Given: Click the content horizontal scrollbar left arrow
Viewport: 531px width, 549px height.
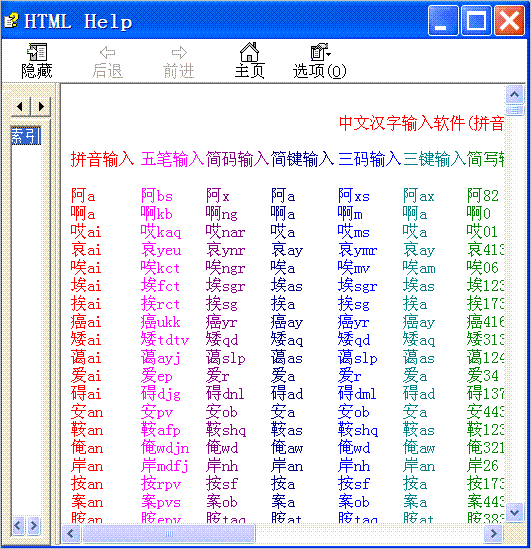Looking at the screenshot, I should pyautogui.click(x=71, y=534).
